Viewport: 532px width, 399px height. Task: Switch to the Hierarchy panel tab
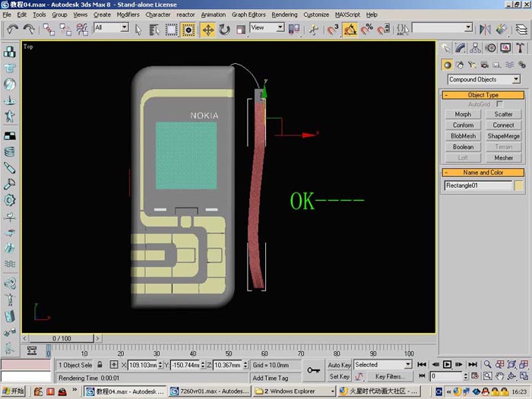(475, 48)
